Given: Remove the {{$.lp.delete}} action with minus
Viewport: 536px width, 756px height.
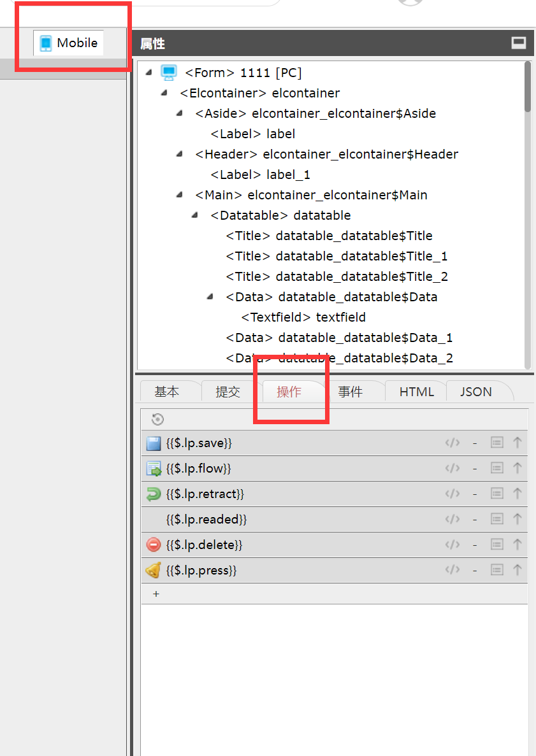Looking at the screenshot, I should [475, 545].
